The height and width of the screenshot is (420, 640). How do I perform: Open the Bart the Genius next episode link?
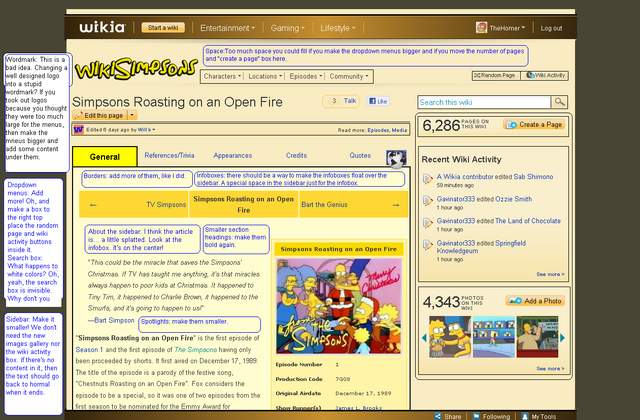click(324, 205)
